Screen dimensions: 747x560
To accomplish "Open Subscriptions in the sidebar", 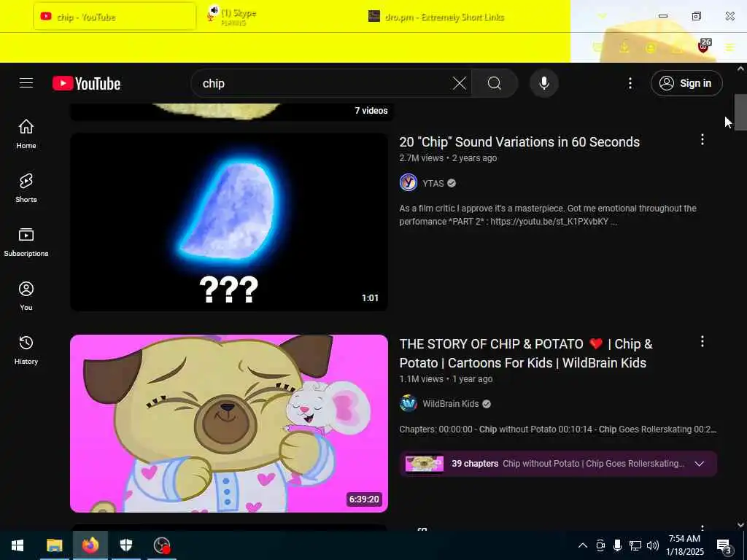I will pos(26,242).
